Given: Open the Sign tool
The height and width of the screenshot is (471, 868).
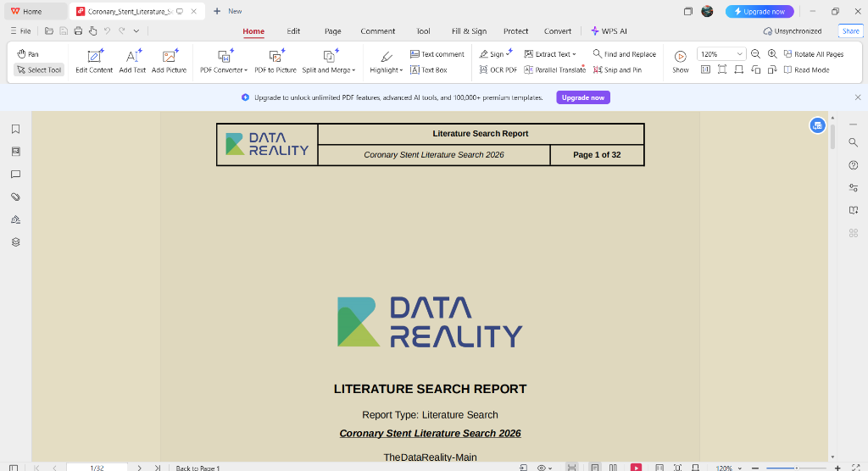Looking at the screenshot, I should 495,53.
